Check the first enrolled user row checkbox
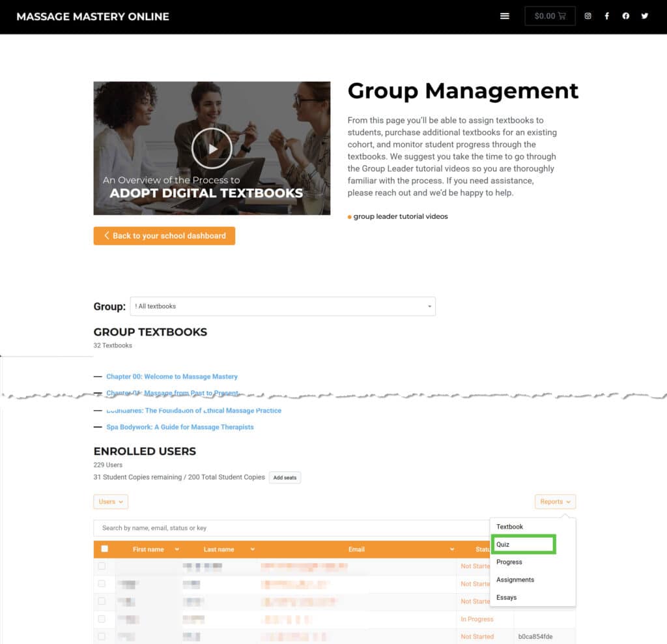This screenshot has width=667, height=644. tap(102, 566)
